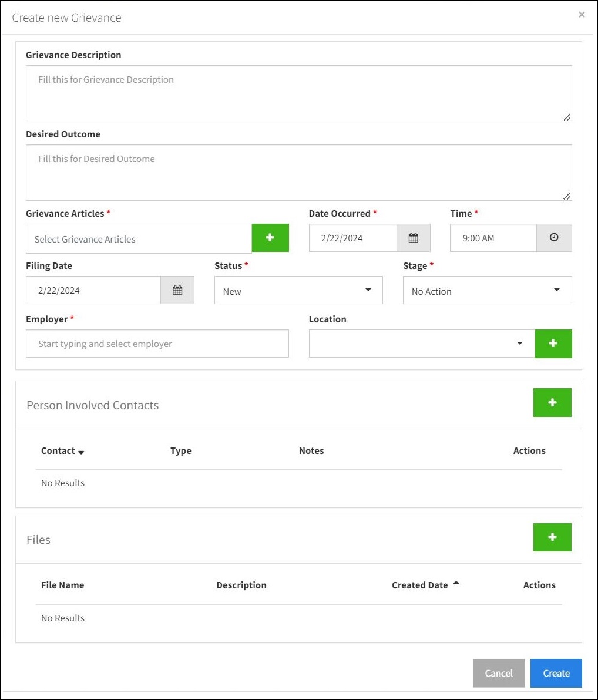Open the Location dropdown list
The image size is (598, 700).
click(x=422, y=344)
